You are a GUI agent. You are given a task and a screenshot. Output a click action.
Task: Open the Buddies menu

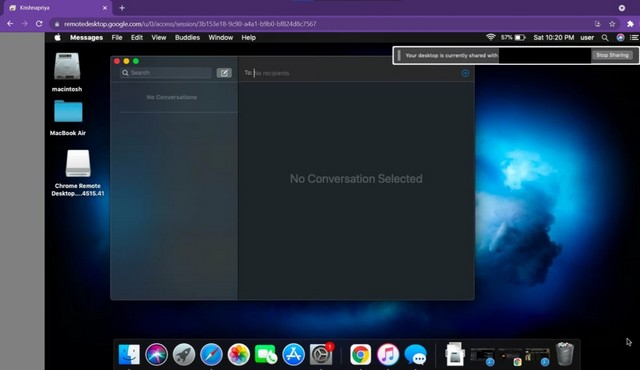(187, 38)
